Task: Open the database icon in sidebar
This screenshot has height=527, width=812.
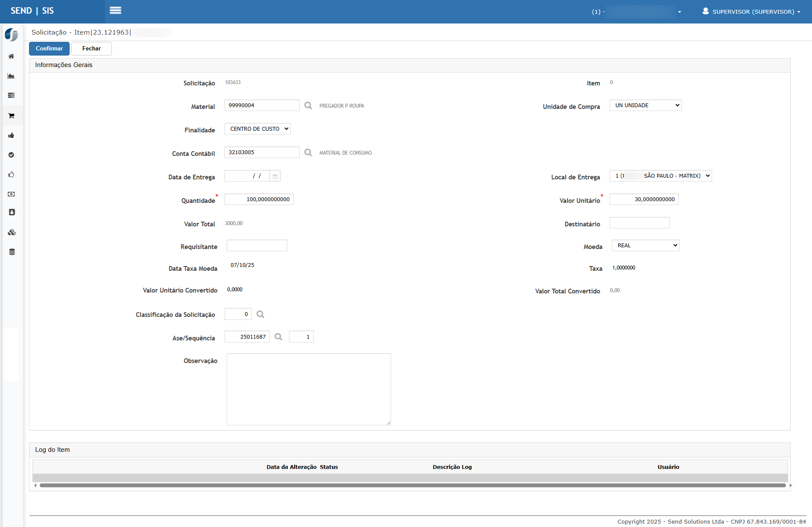Action: coord(12,252)
